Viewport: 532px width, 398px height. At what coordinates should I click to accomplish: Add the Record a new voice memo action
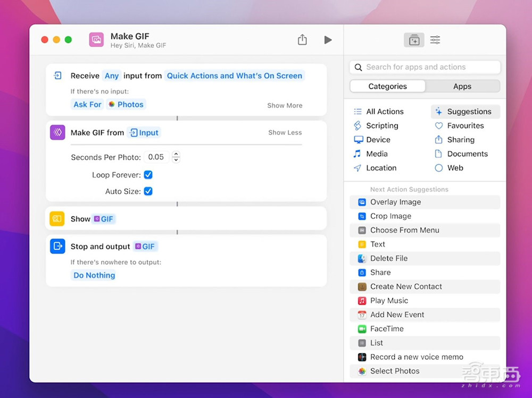click(x=417, y=357)
